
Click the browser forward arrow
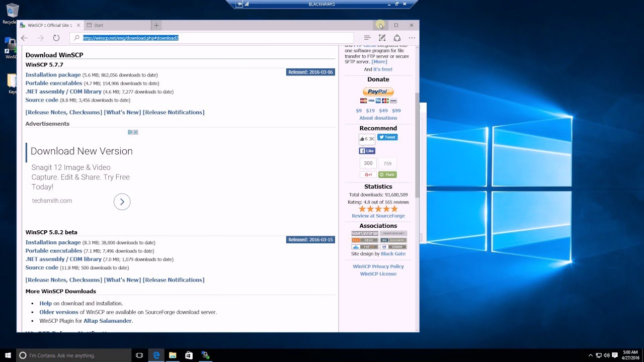(x=40, y=38)
